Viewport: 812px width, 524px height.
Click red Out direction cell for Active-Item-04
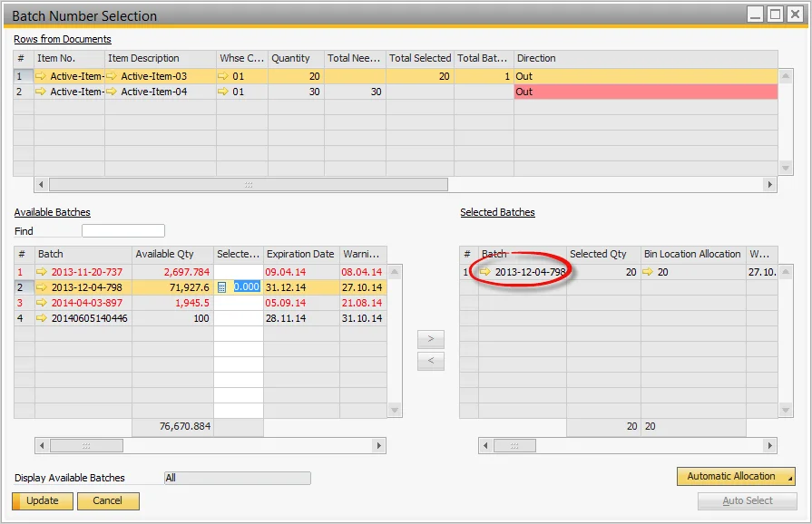click(x=646, y=92)
